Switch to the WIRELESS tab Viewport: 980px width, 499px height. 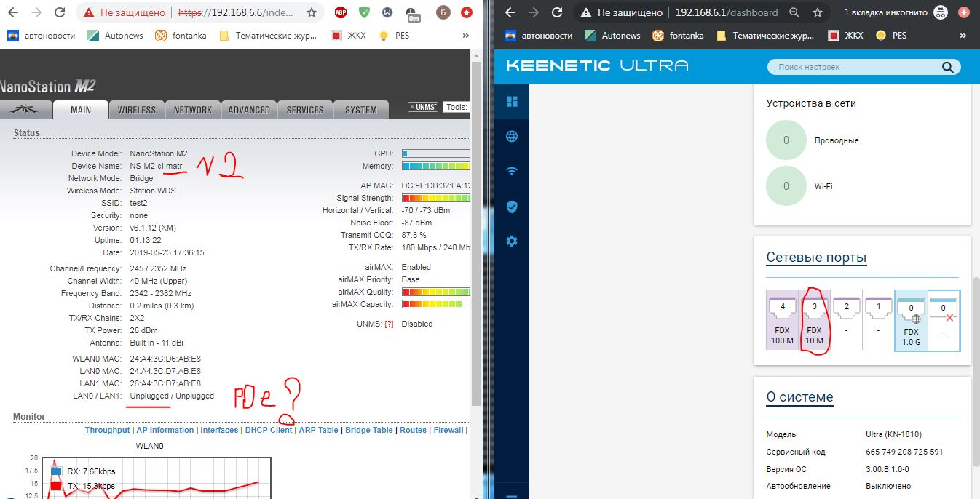click(137, 110)
